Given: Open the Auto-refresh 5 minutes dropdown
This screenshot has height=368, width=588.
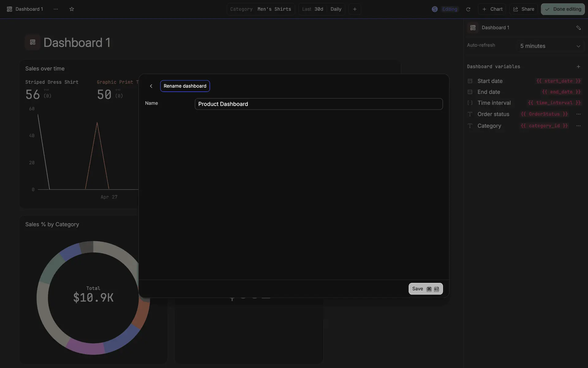Looking at the screenshot, I should point(550,46).
